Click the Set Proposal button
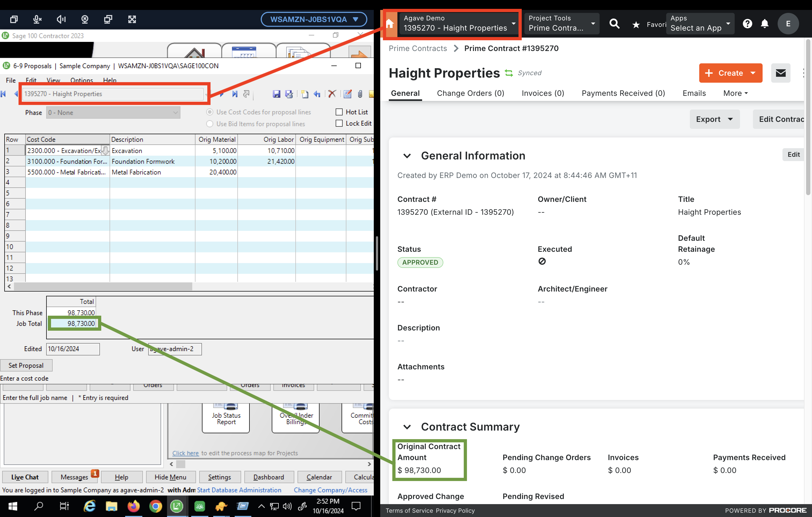812x517 pixels. pos(26,366)
